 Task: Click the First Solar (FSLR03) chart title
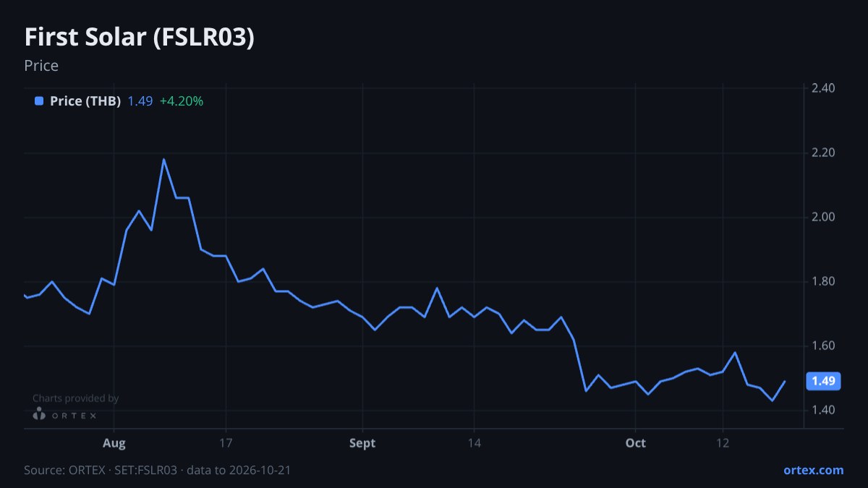coord(140,38)
